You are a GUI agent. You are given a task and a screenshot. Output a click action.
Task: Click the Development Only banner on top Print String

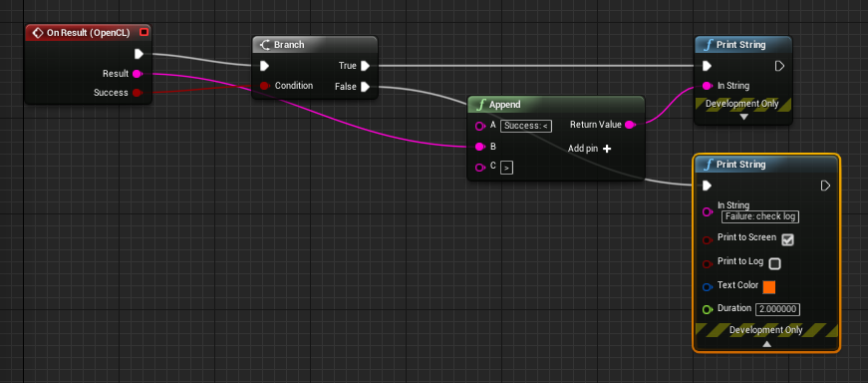pyautogui.click(x=742, y=104)
